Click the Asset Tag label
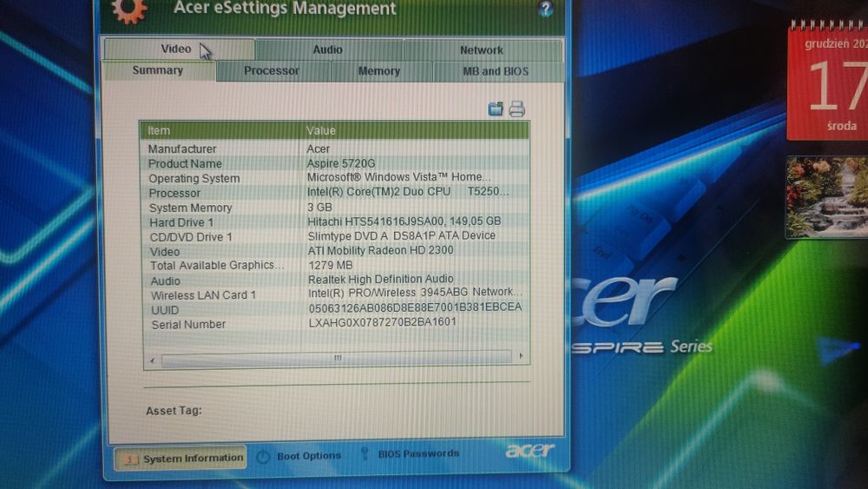Screen dimensions: 868x489 point(174,411)
